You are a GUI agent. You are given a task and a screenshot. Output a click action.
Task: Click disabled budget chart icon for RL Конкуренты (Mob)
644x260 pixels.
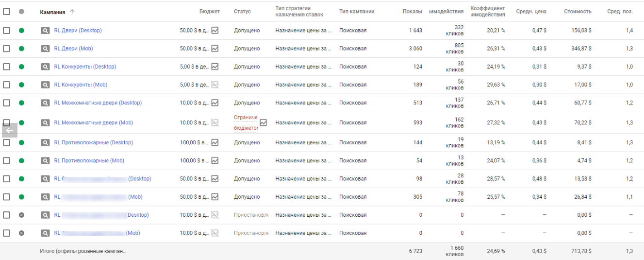click(x=215, y=85)
